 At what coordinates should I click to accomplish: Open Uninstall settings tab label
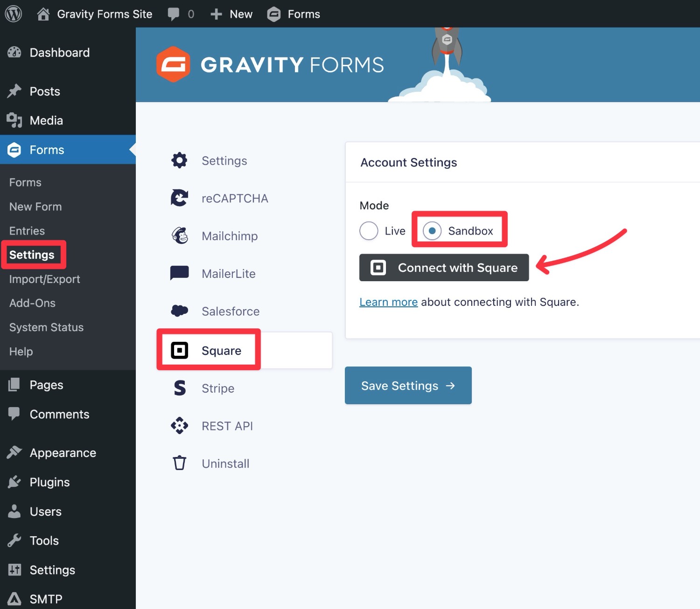tap(225, 464)
